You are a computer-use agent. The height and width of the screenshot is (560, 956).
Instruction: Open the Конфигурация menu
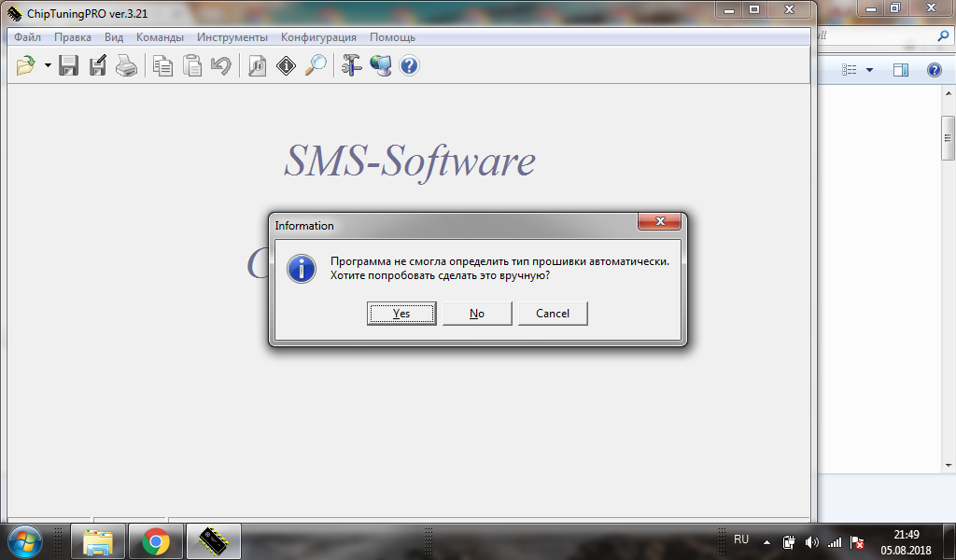click(x=318, y=37)
